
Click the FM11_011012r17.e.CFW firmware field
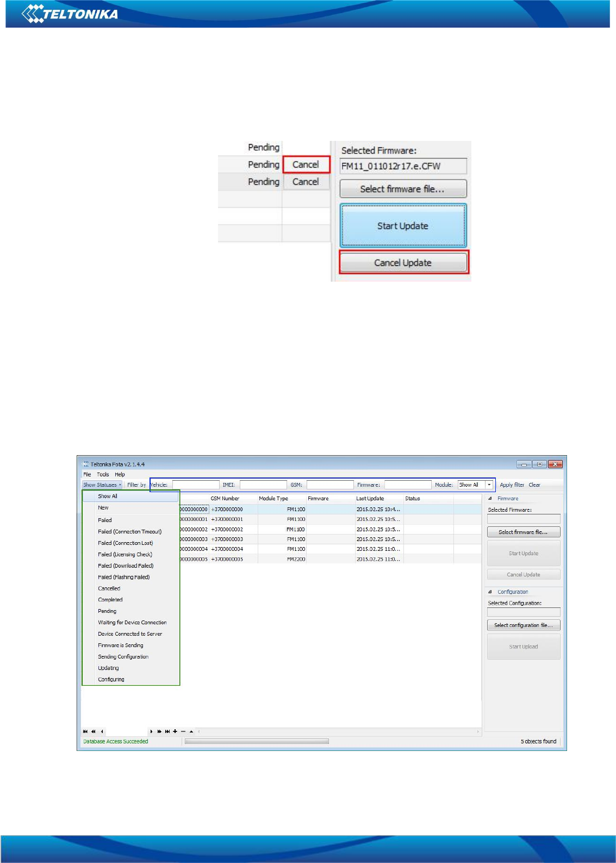coord(403,166)
